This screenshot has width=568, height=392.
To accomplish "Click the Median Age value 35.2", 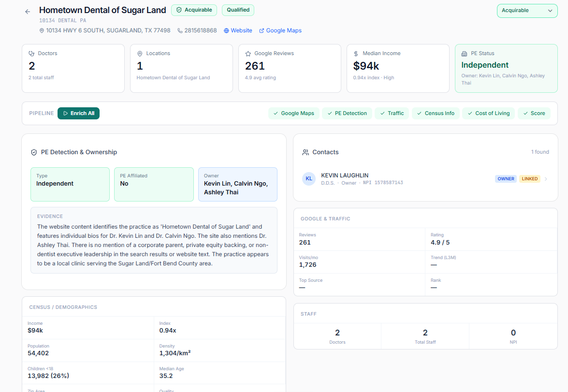I will tap(166, 376).
